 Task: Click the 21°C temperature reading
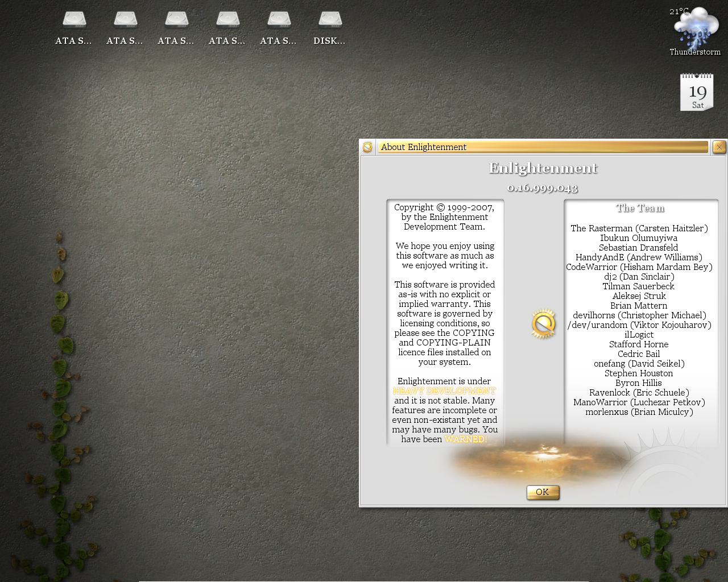coord(679,11)
